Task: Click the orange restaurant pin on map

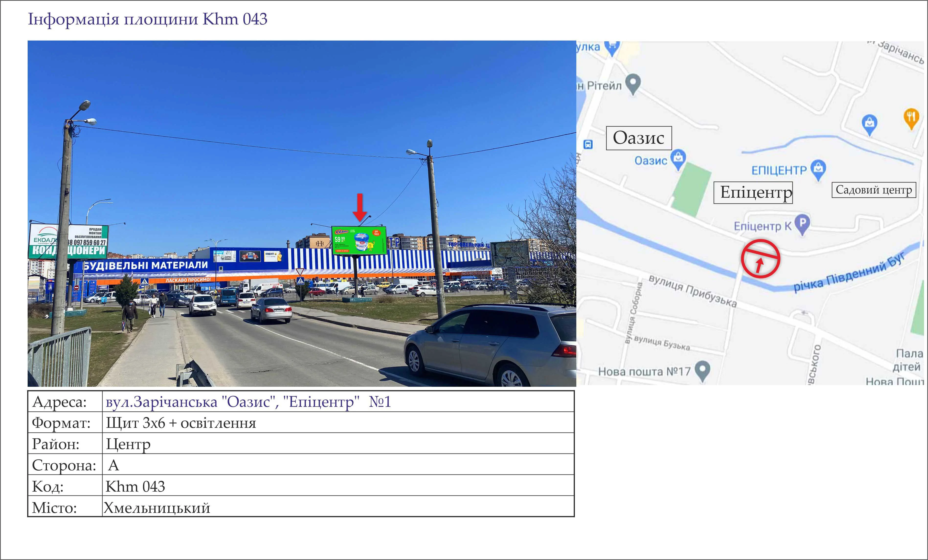Action: (x=911, y=118)
